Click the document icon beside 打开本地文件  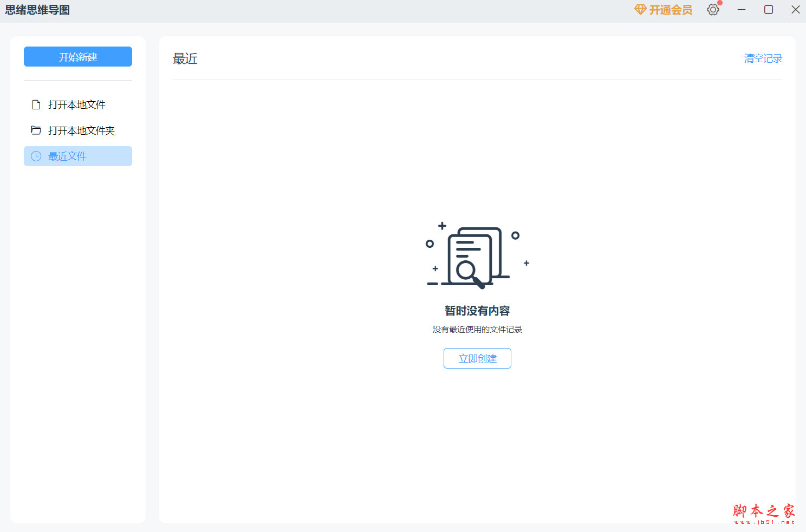35,104
